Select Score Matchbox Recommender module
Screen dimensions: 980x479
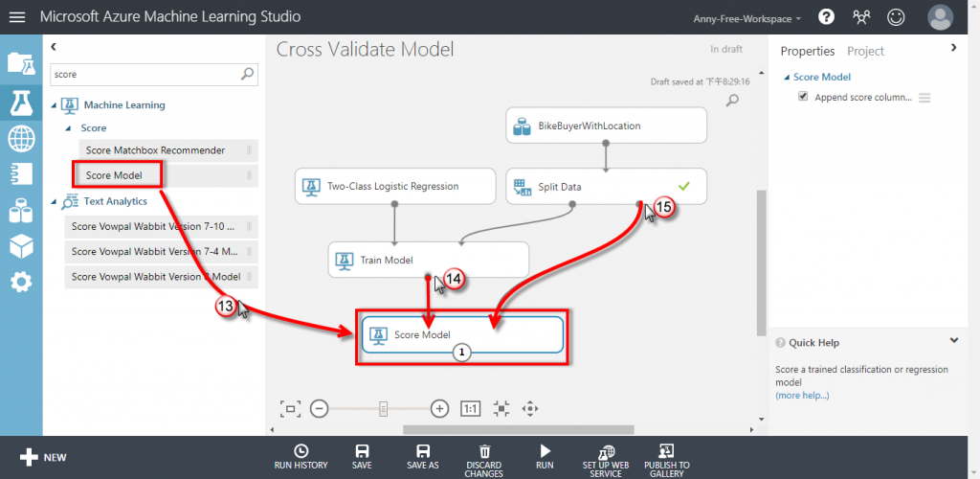(168, 150)
